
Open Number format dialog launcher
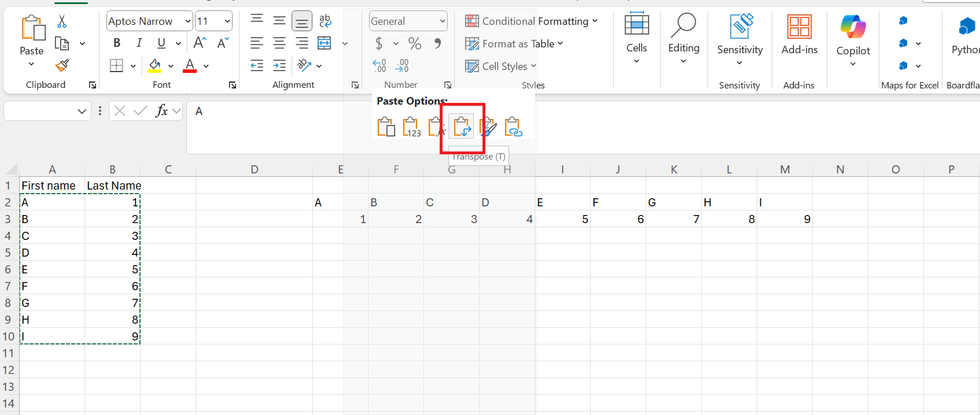point(448,85)
